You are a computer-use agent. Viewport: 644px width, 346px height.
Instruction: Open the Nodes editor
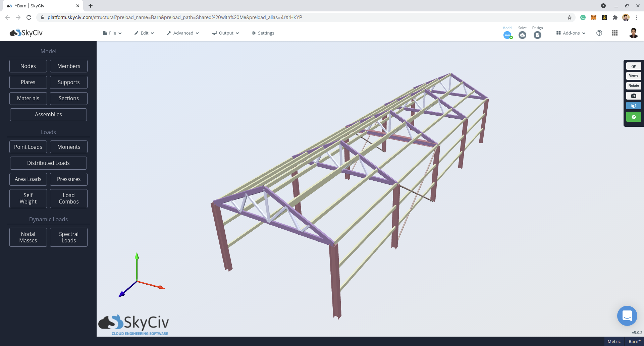click(28, 66)
